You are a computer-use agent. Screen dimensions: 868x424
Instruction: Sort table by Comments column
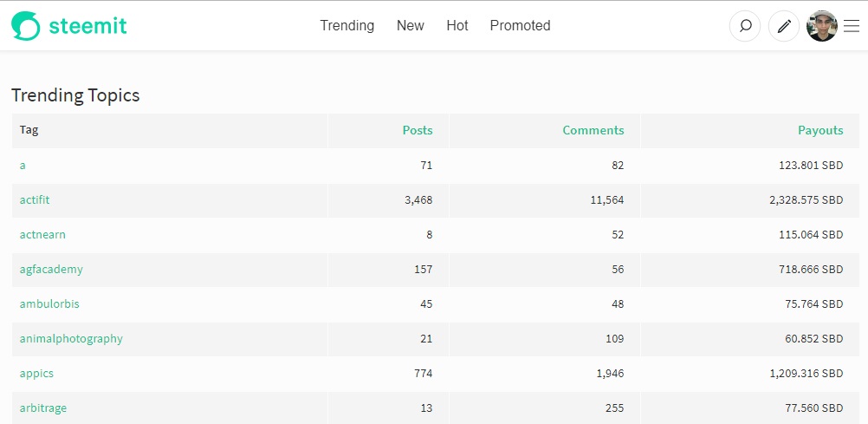[x=593, y=130]
